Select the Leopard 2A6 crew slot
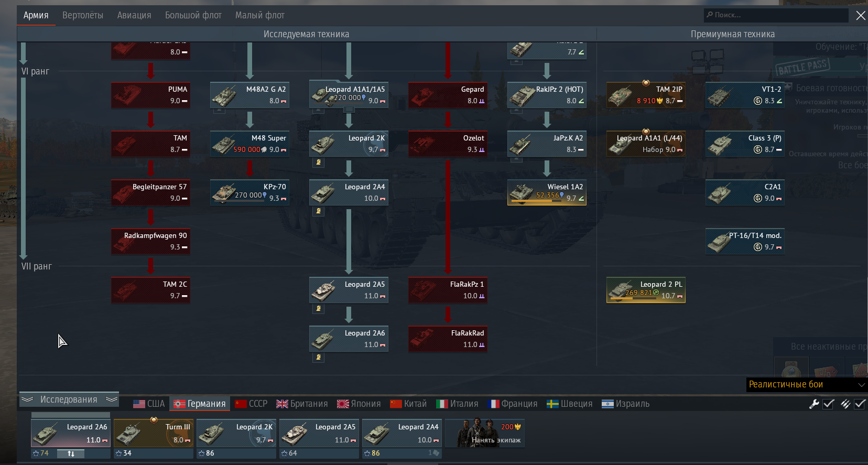 pos(71,433)
